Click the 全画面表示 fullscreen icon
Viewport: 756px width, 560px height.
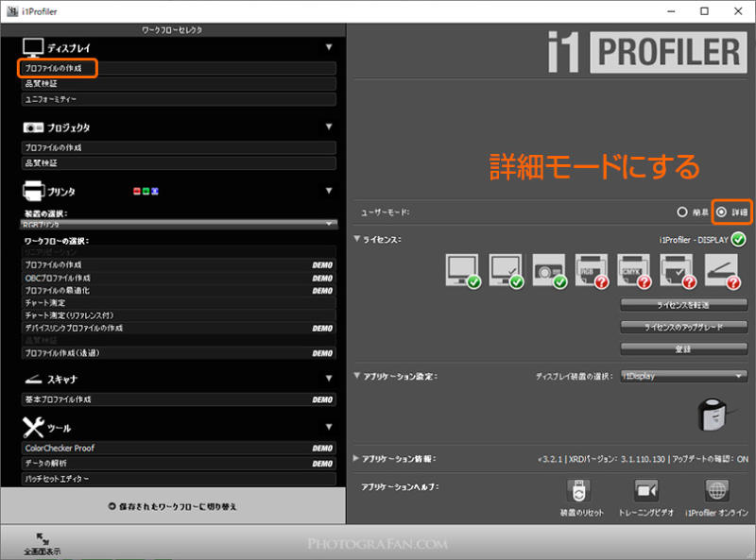point(43,538)
